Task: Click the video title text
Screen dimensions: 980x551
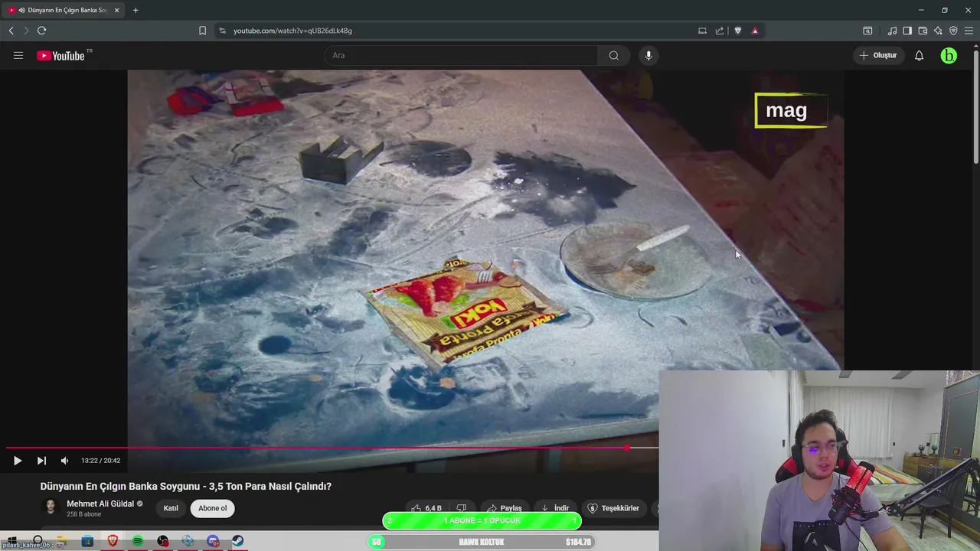Action: click(186, 486)
